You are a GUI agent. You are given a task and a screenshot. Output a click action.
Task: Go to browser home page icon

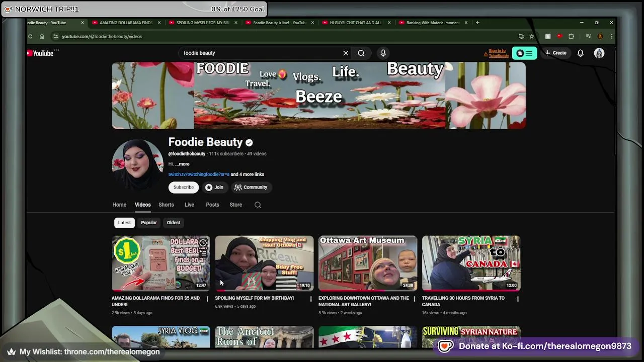click(x=42, y=36)
